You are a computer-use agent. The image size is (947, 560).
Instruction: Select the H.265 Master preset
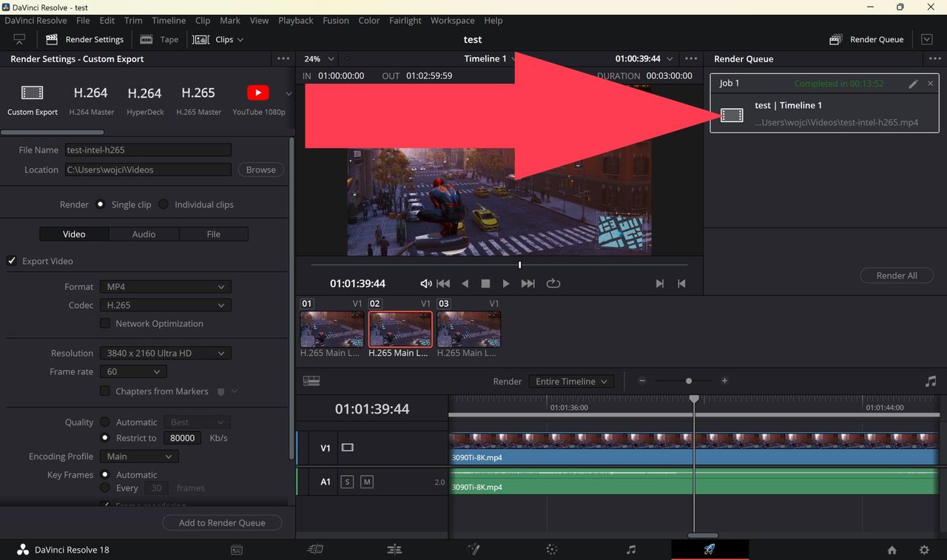(198, 100)
